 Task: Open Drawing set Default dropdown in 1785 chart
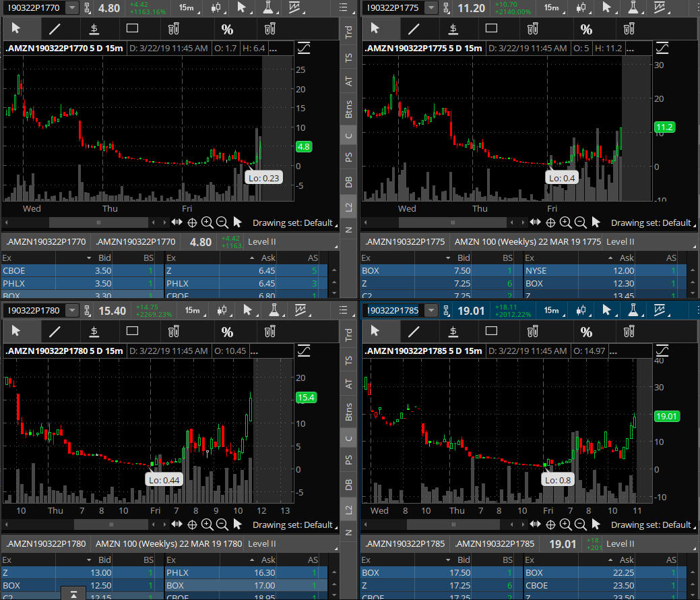coord(651,524)
